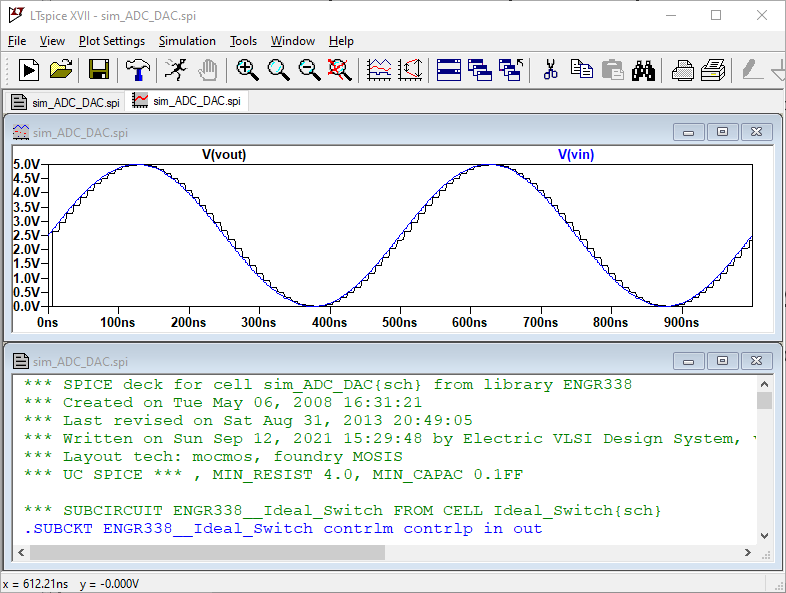This screenshot has width=786, height=593.
Task: Open the Plot Settings menu
Action: click(x=112, y=41)
